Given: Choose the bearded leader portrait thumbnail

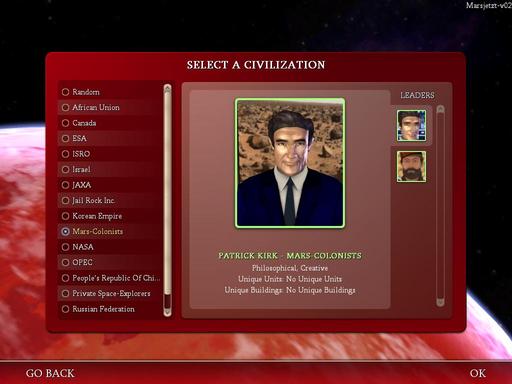Looking at the screenshot, I should coord(411,166).
